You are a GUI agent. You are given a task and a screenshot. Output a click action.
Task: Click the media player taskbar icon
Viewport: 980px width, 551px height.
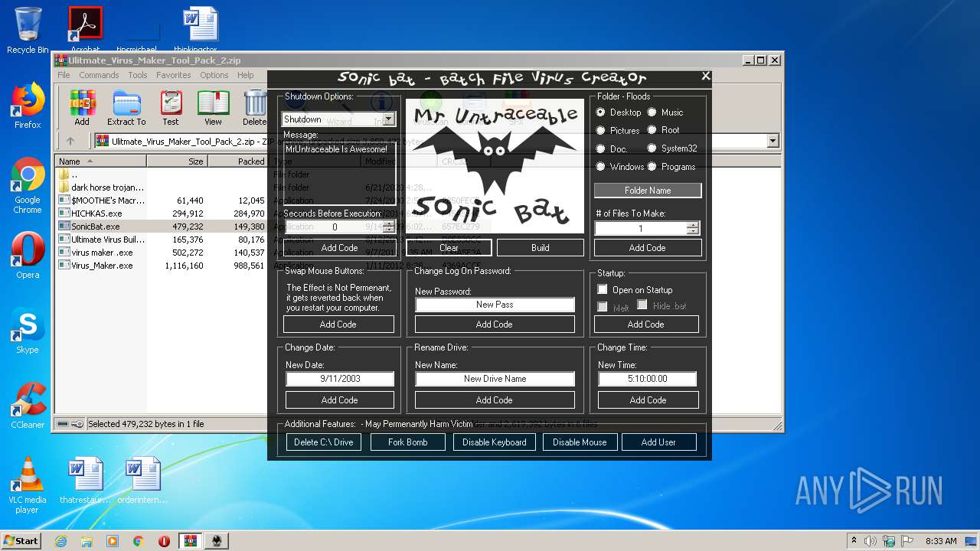(x=113, y=541)
